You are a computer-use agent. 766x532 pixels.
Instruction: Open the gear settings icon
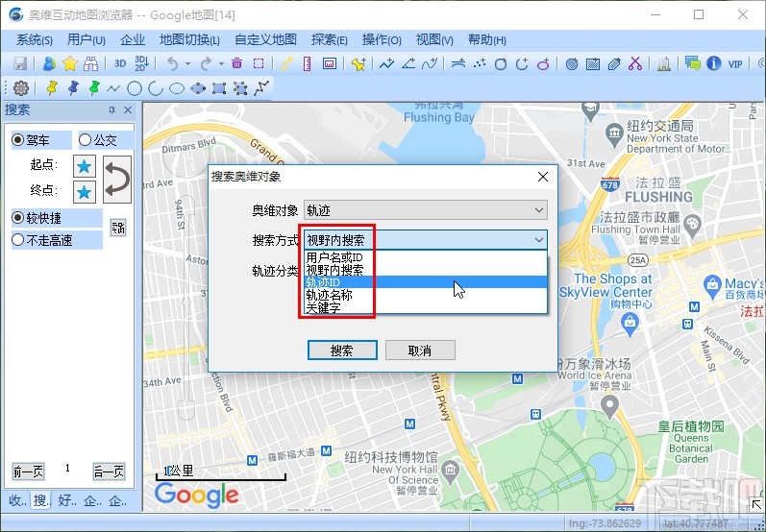[x=21, y=88]
